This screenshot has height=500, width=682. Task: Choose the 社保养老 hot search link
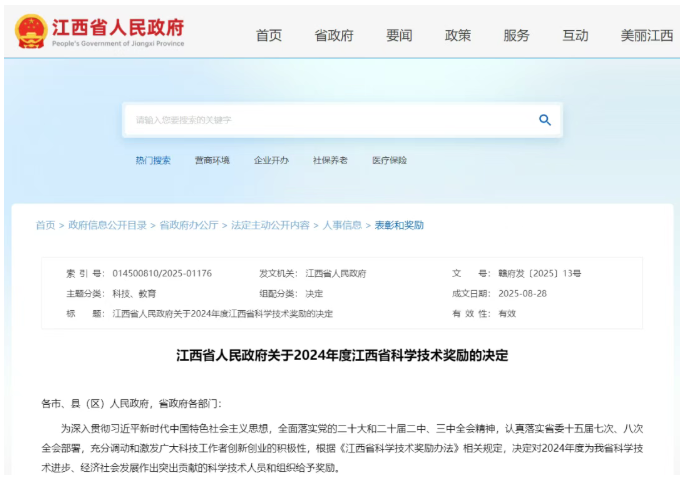pos(330,160)
